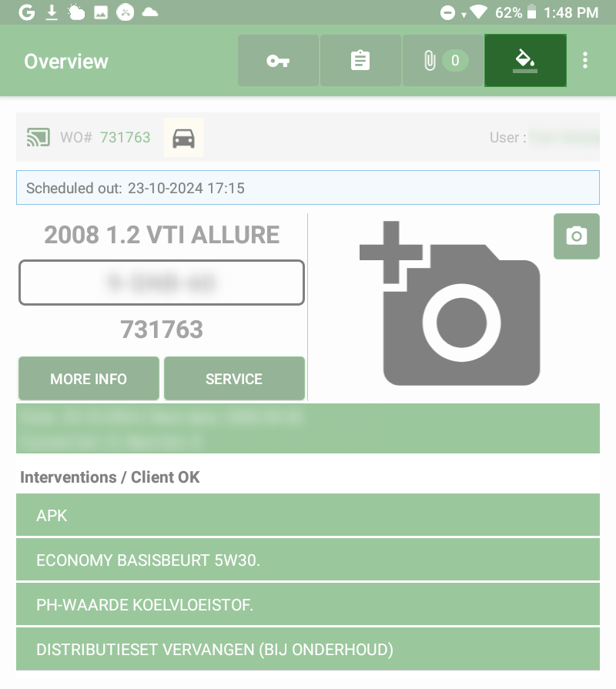This screenshot has height=689, width=616.
Task: Tap the battery indicator in status bar
Action: (531, 12)
